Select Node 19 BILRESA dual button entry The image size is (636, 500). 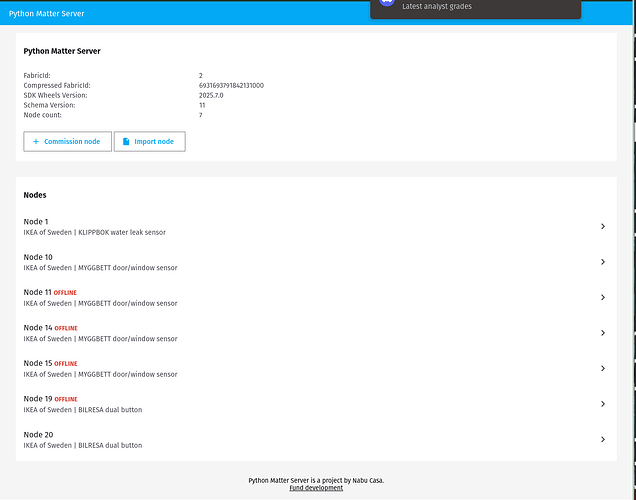click(316, 404)
